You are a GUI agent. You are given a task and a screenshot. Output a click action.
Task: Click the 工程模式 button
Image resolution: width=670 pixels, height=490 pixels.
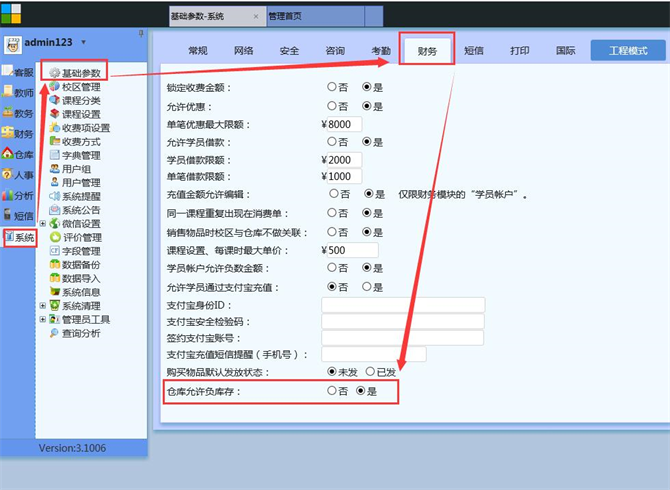tap(628, 50)
